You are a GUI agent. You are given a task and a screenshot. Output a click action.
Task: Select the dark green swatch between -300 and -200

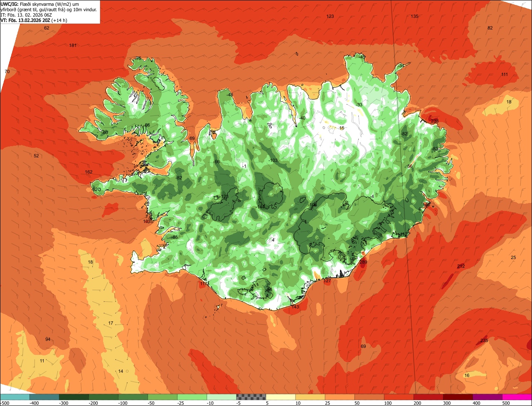(x=74, y=397)
